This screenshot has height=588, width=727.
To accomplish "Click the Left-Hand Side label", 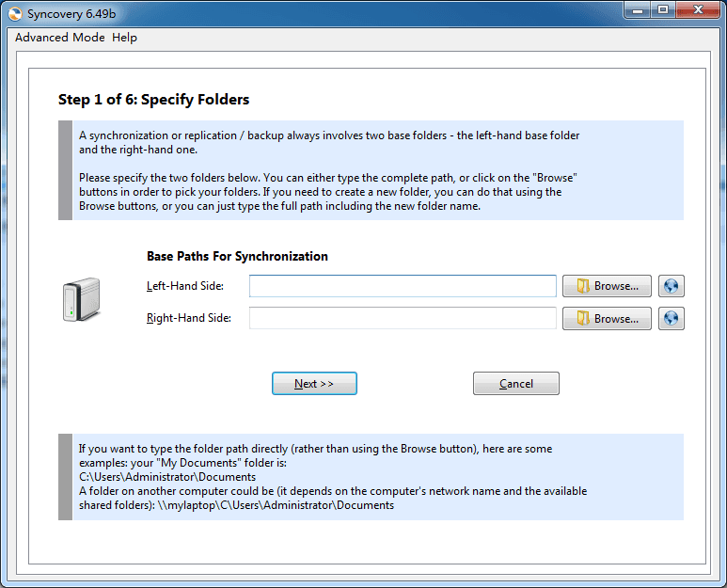I will click(185, 286).
